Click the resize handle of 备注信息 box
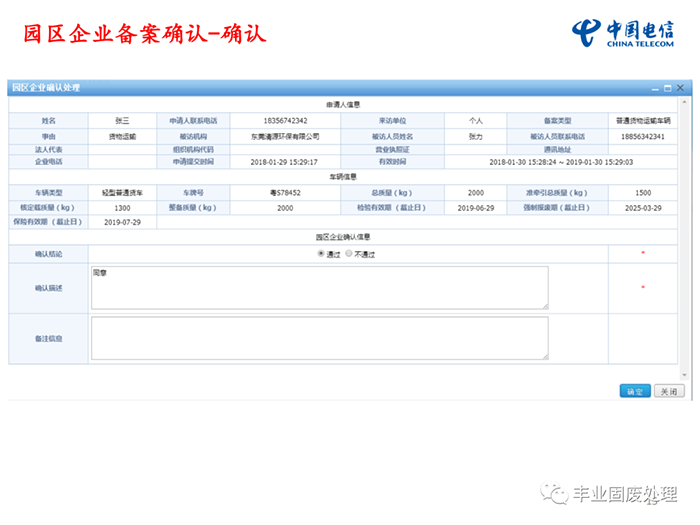Viewport: 700px width, 525px height. click(545, 356)
